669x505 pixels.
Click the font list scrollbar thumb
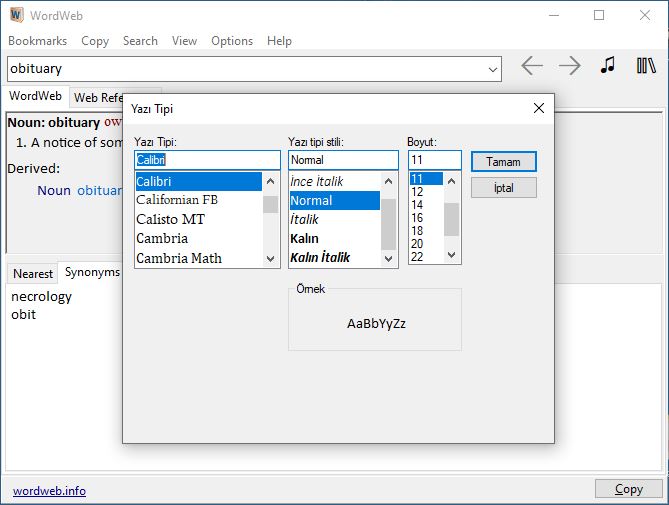271,204
